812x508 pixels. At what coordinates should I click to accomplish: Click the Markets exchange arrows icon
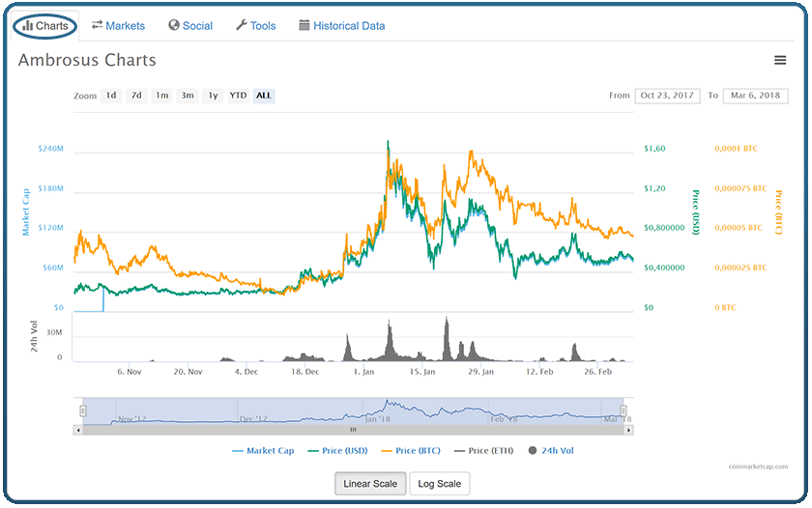[x=97, y=25]
